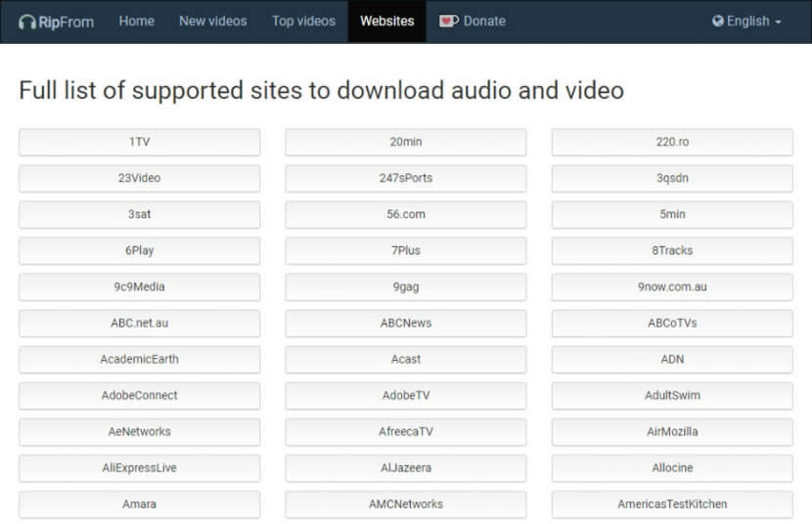Select the 247sPorts site button
812x524 pixels.
point(405,179)
